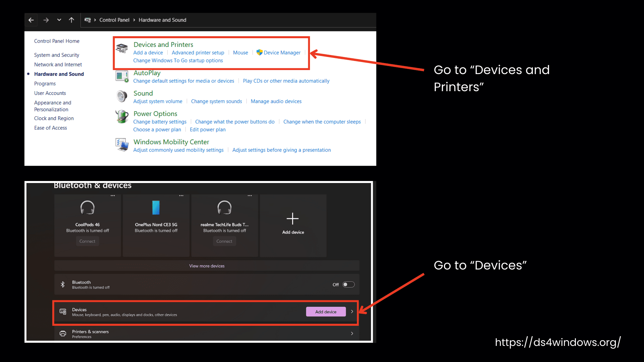
Task: Click the purple Add device button
Action: click(326, 312)
